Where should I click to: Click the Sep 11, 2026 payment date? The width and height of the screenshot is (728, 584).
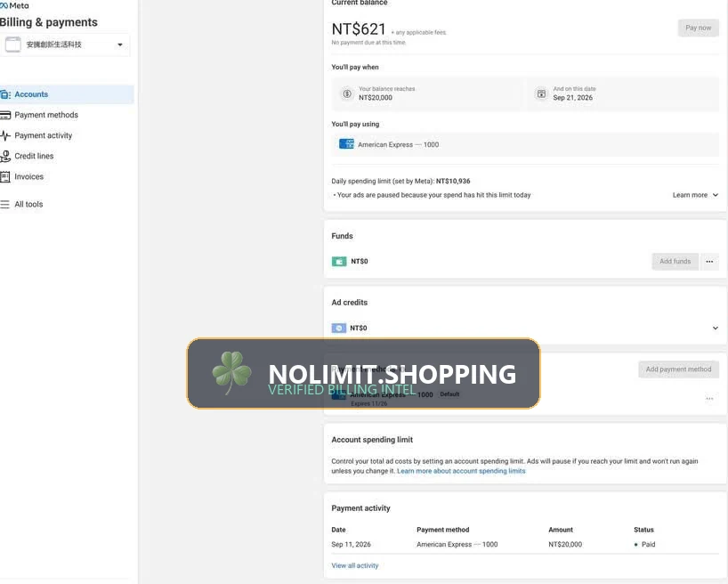[x=351, y=545]
